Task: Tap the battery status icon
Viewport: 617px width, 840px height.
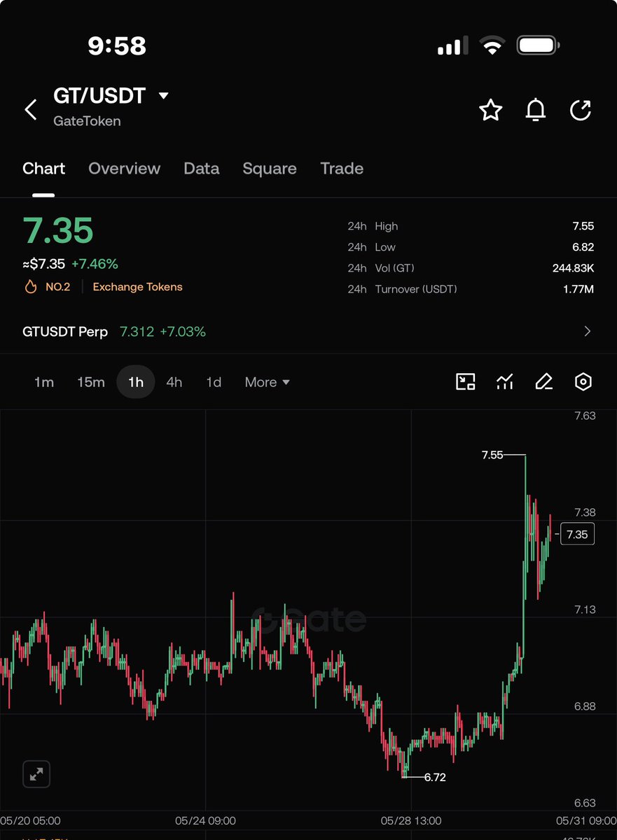Action: tap(539, 46)
